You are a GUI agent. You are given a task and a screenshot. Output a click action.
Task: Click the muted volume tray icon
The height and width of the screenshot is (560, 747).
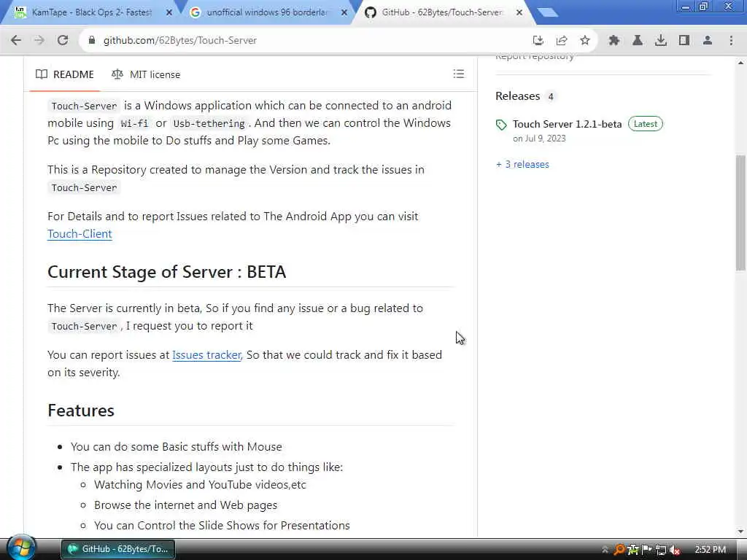[675, 550]
